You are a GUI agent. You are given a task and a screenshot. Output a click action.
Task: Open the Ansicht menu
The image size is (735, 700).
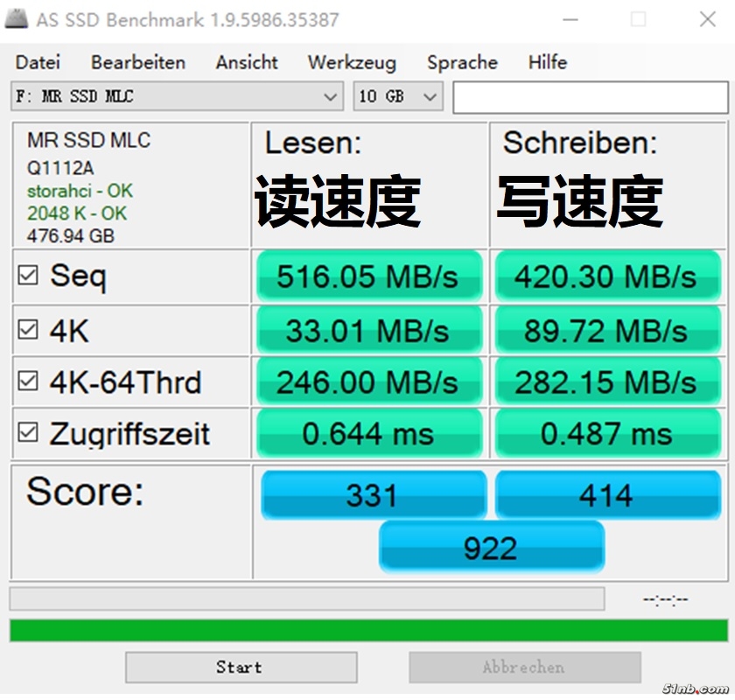(x=247, y=62)
